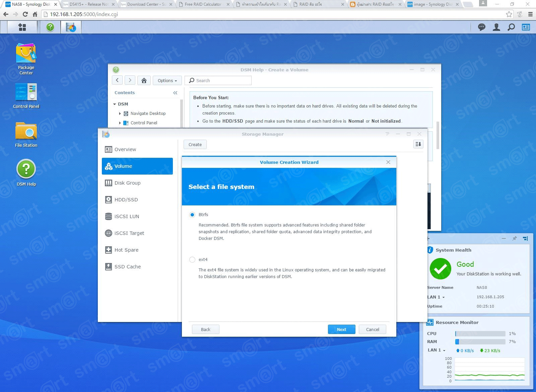Go forward in DSM Help window

130,80
